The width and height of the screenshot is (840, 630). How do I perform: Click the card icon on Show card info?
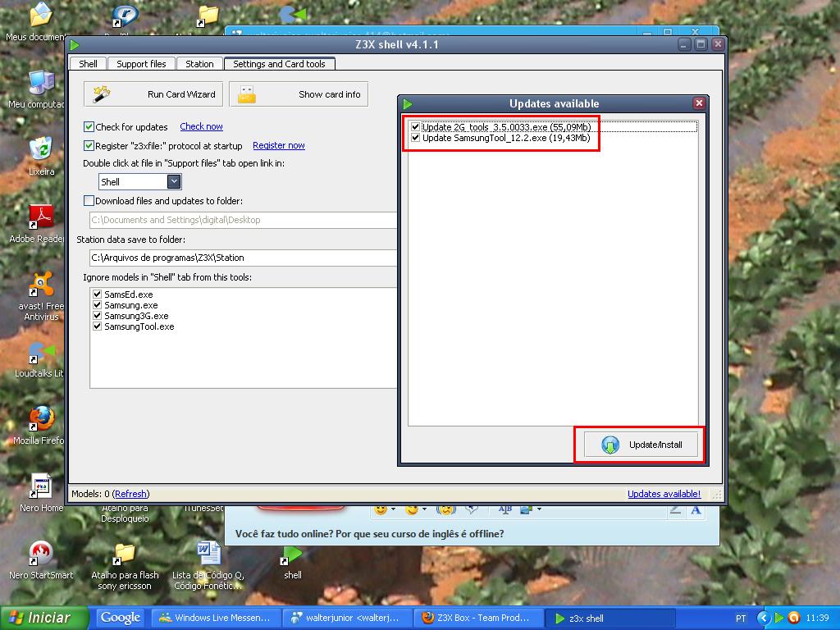click(x=246, y=94)
